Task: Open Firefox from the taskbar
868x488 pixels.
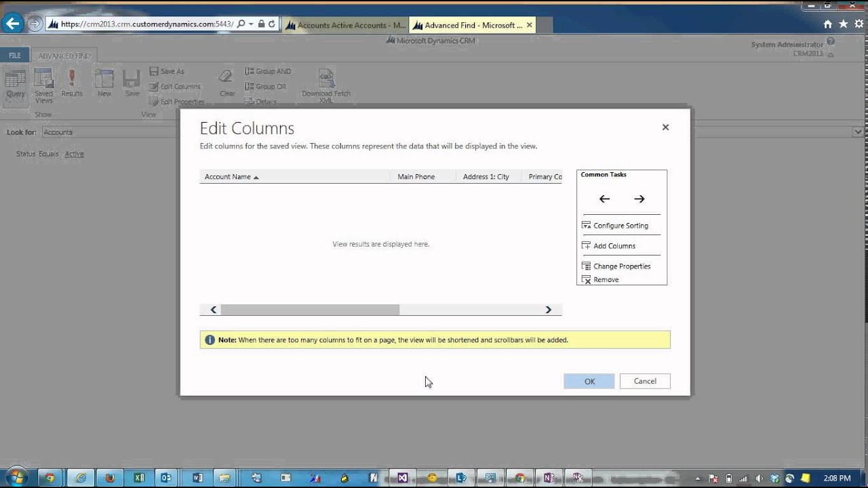Action: pos(110,478)
